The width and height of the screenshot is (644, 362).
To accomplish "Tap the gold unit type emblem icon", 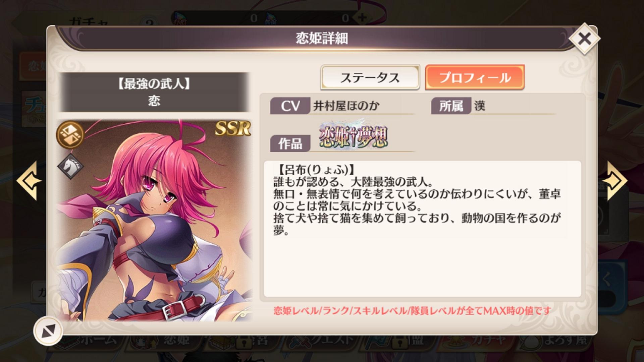I will [70, 135].
